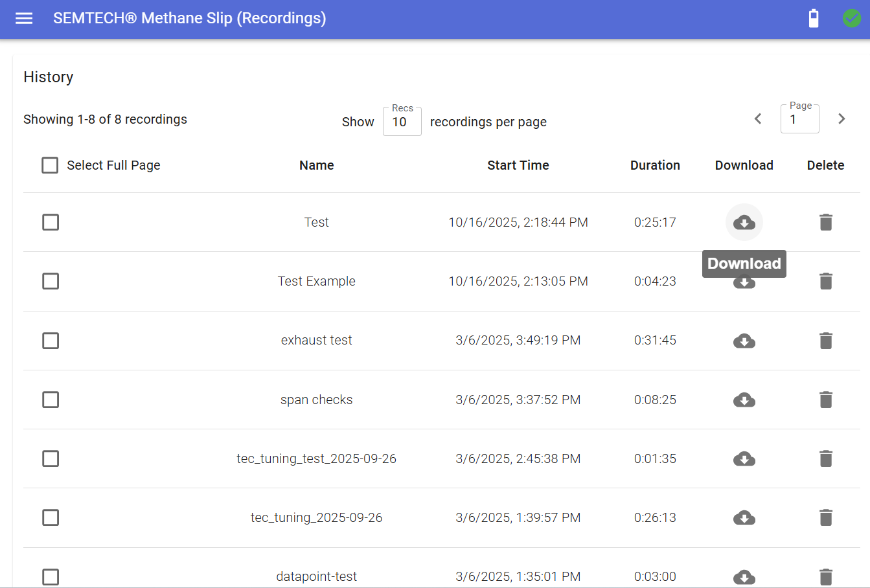
Task: Tick the Select Full Page checkbox
Action: tap(50, 165)
